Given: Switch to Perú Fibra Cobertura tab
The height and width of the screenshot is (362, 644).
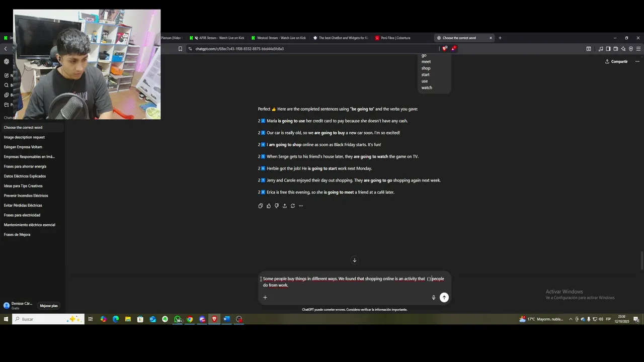Looking at the screenshot, I should [403, 38].
